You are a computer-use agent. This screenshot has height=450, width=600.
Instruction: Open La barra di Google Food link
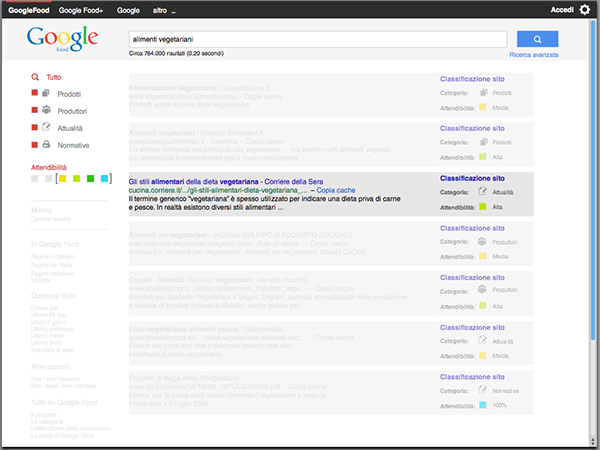(62, 436)
